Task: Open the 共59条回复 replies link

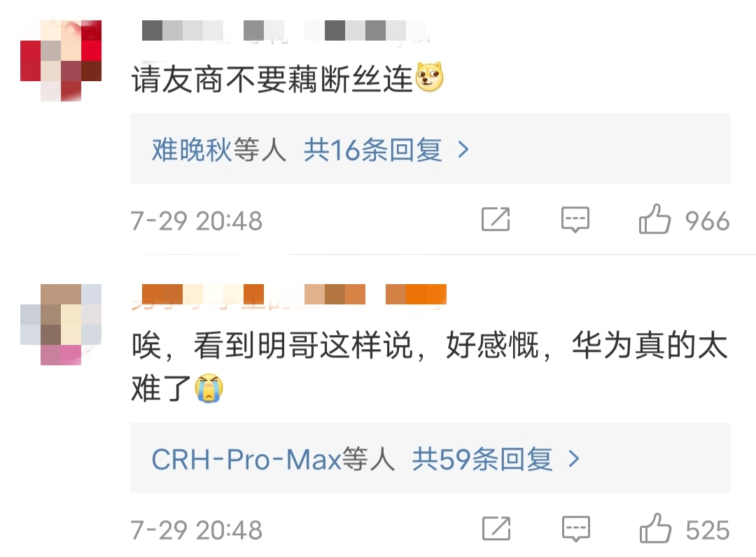Action: pos(482,459)
